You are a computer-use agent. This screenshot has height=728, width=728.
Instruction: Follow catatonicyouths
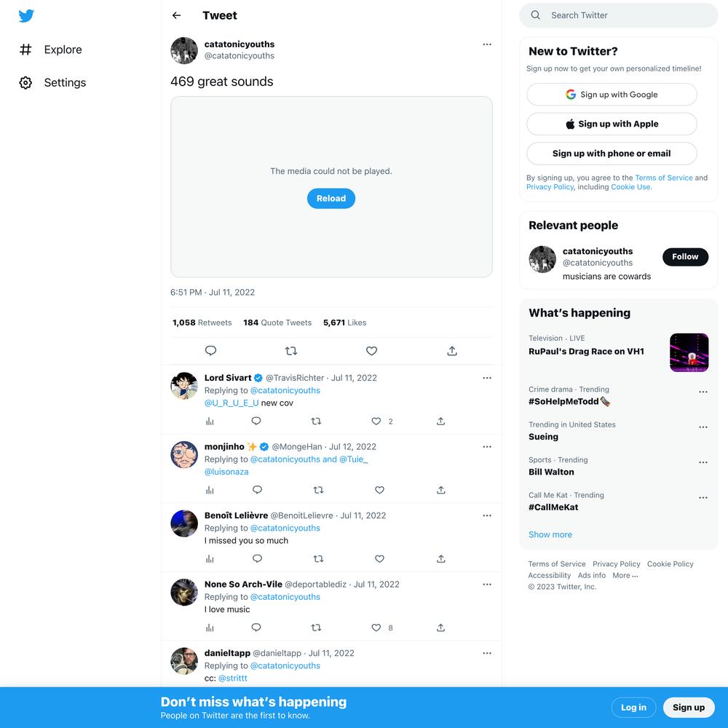point(685,257)
